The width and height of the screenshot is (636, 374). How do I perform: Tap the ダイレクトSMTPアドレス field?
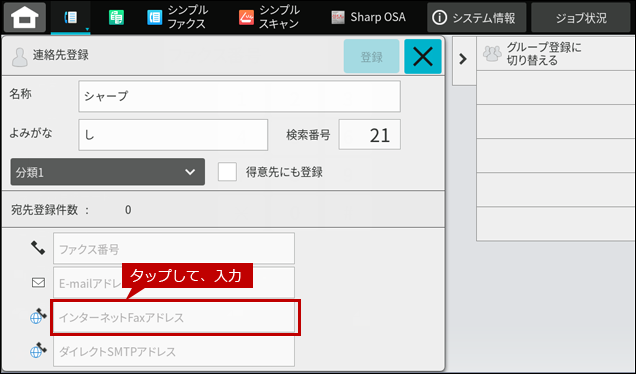coord(174,351)
